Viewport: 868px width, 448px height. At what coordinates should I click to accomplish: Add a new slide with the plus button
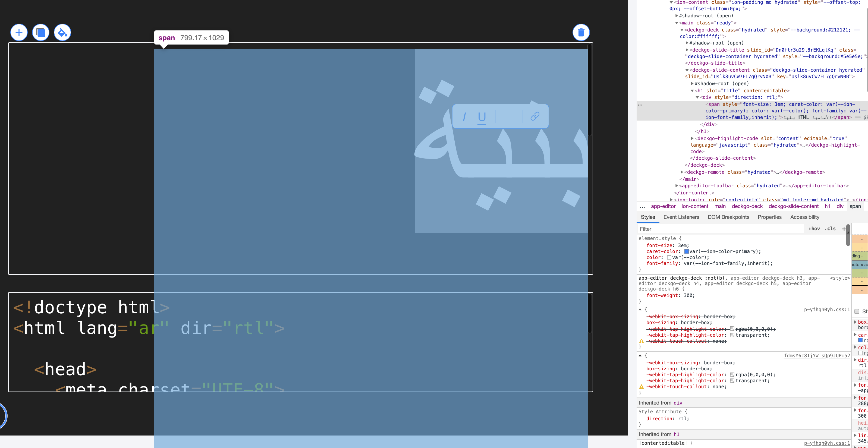[19, 33]
